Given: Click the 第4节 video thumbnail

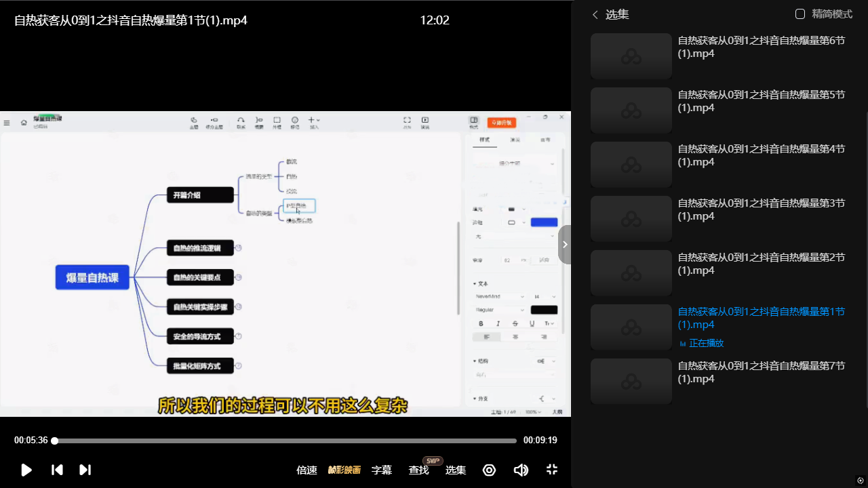Looking at the screenshot, I should pos(631,164).
